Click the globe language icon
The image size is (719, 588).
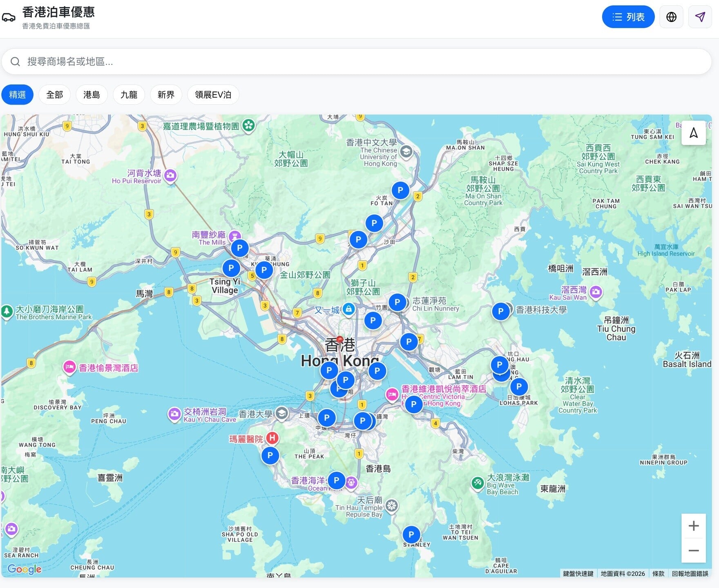[671, 17]
